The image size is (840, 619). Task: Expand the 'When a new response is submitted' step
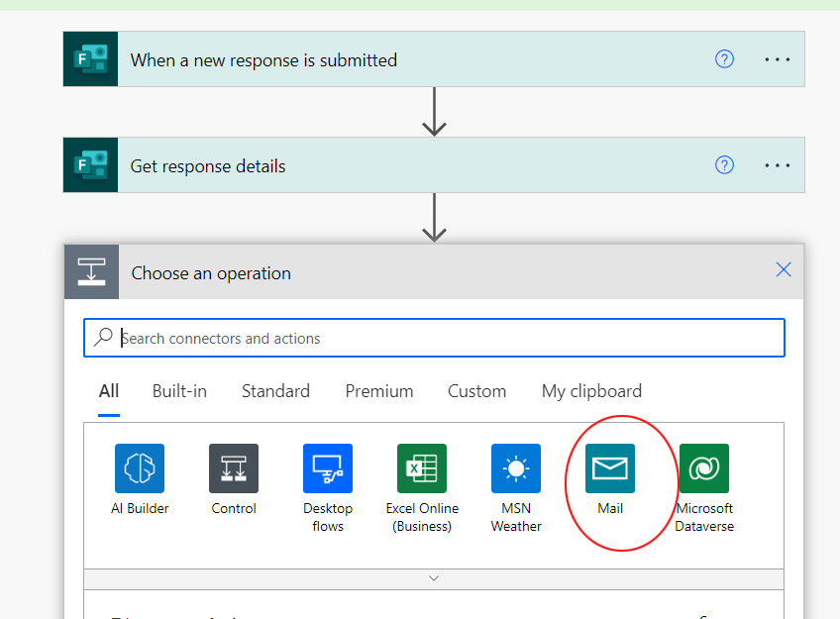click(396, 59)
